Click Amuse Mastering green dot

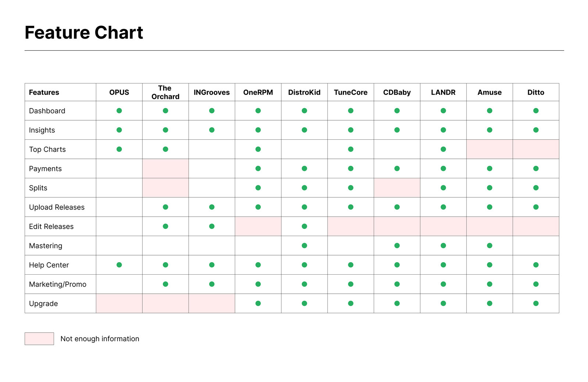point(490,246)
